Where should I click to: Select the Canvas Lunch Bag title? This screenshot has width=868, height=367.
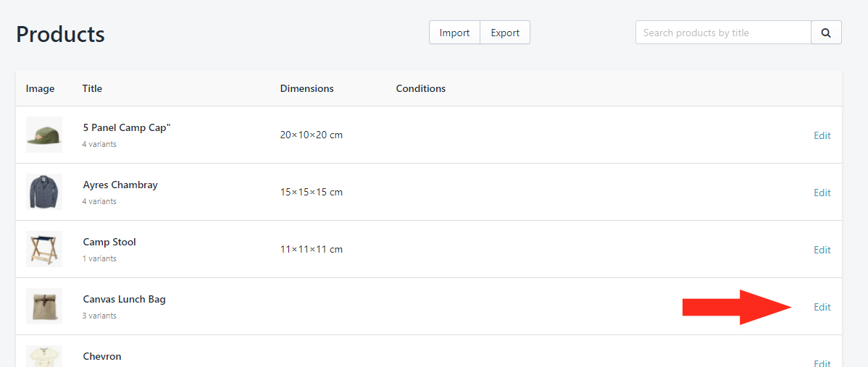124,299
